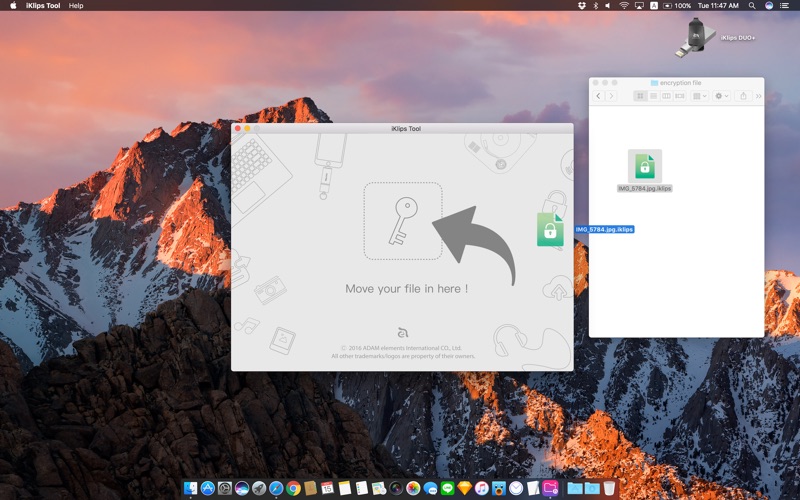This screenshot has width=800, height=500.
Task: Open Contacts book from the Dock
Action: [310, 488]
